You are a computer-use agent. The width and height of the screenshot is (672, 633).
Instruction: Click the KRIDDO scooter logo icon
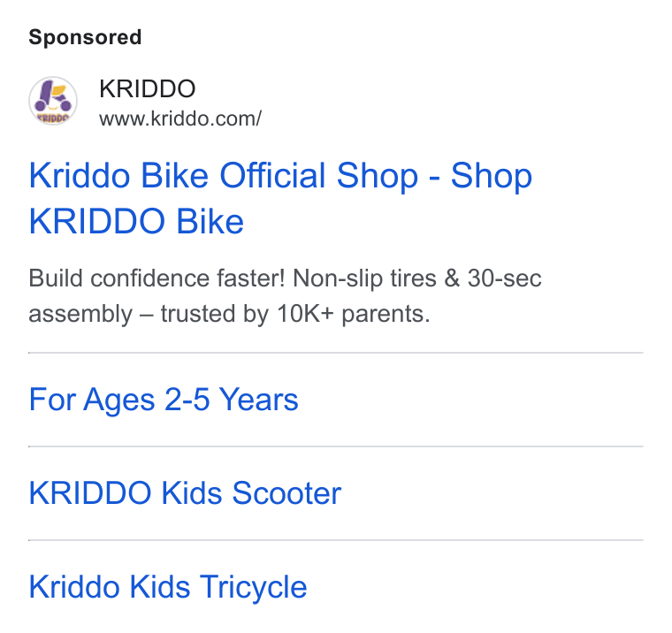tap(53, 101)
